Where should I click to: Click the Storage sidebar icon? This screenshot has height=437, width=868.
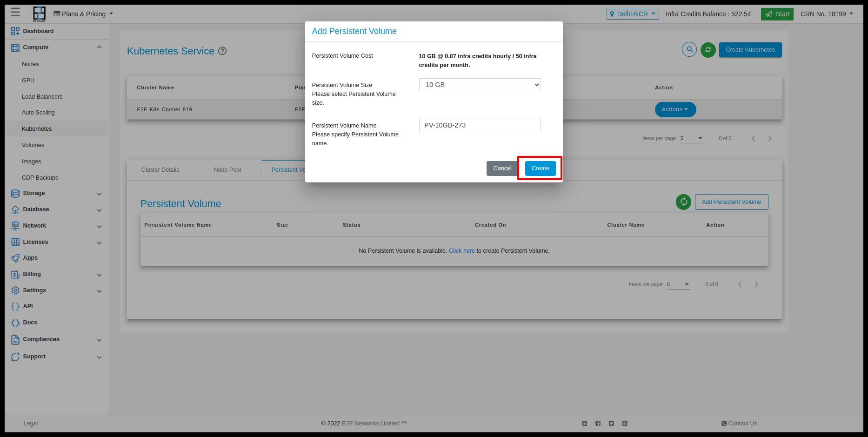[15, 193]
